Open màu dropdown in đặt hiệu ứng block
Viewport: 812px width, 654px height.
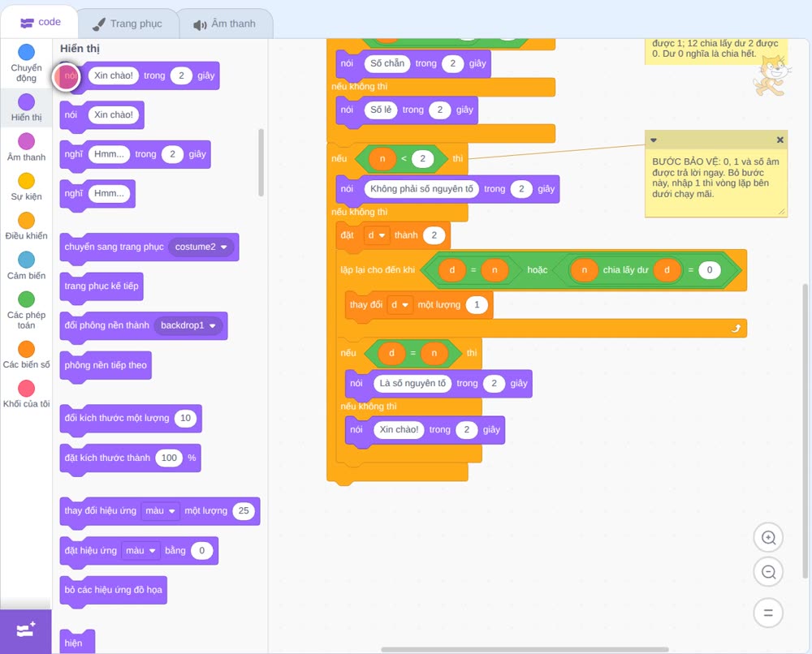click(140, 550)
